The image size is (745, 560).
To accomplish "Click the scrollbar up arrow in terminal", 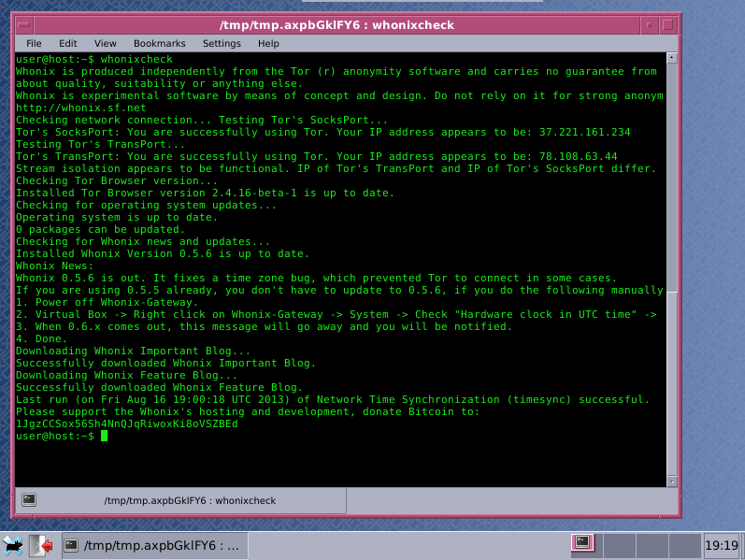I will click(x=671, y=61).
